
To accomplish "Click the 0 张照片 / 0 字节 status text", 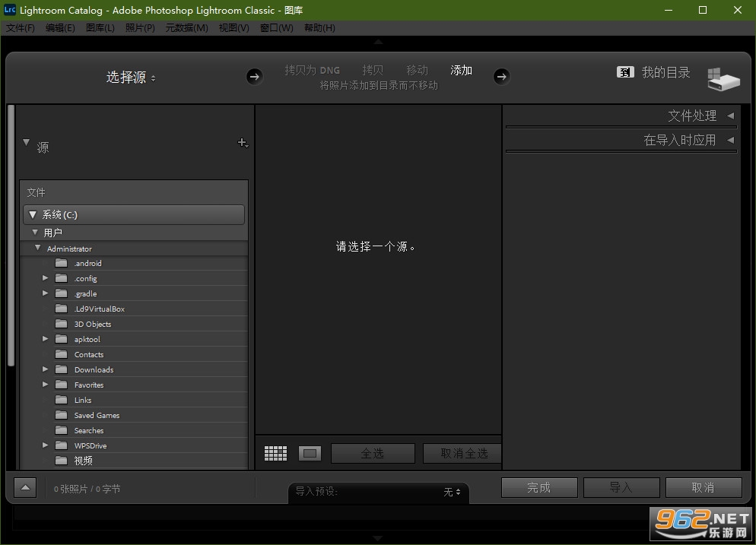I will tap(87, 489).
